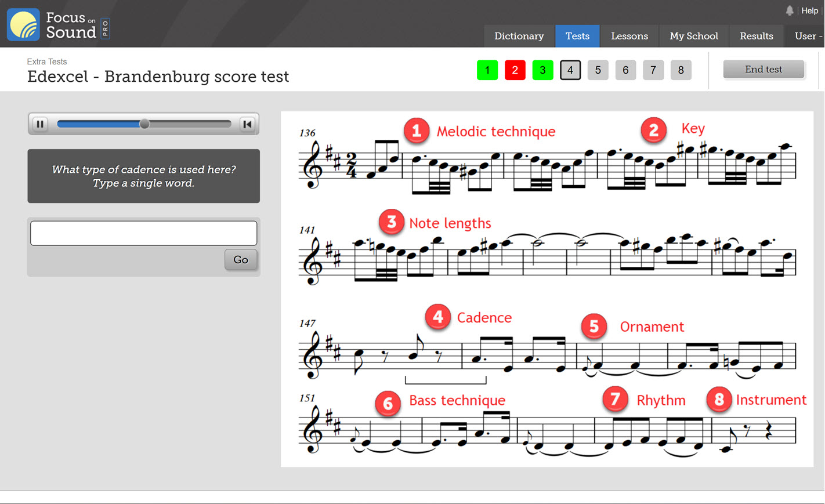Select red marker 1 Melodic technique
Screen dimensions: 825x504
coord(417,131)
